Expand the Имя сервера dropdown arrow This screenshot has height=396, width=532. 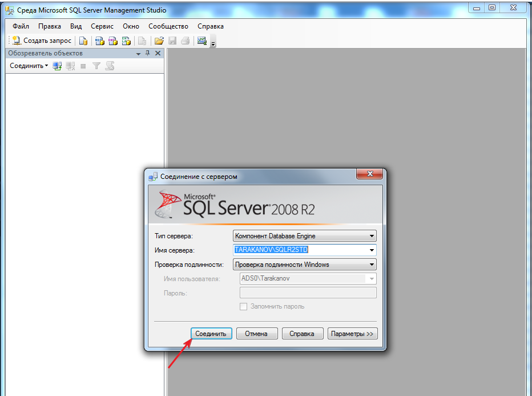tap(372, 250)
